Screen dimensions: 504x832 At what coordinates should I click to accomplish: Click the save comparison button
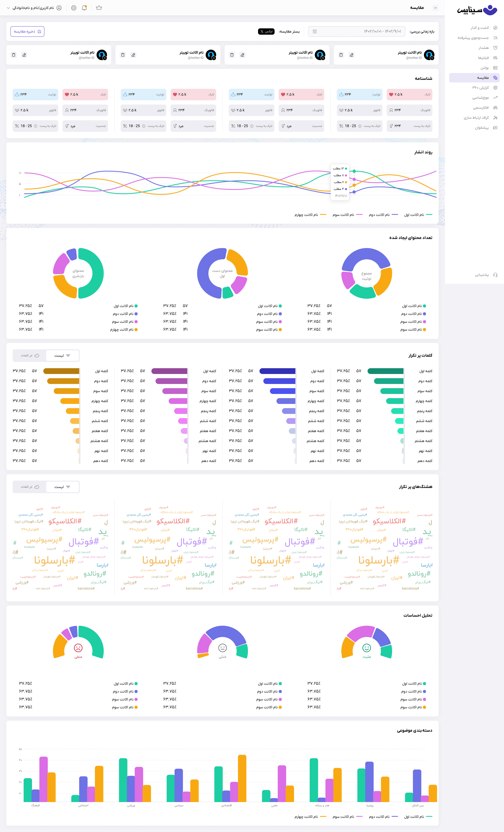[27, 31]
